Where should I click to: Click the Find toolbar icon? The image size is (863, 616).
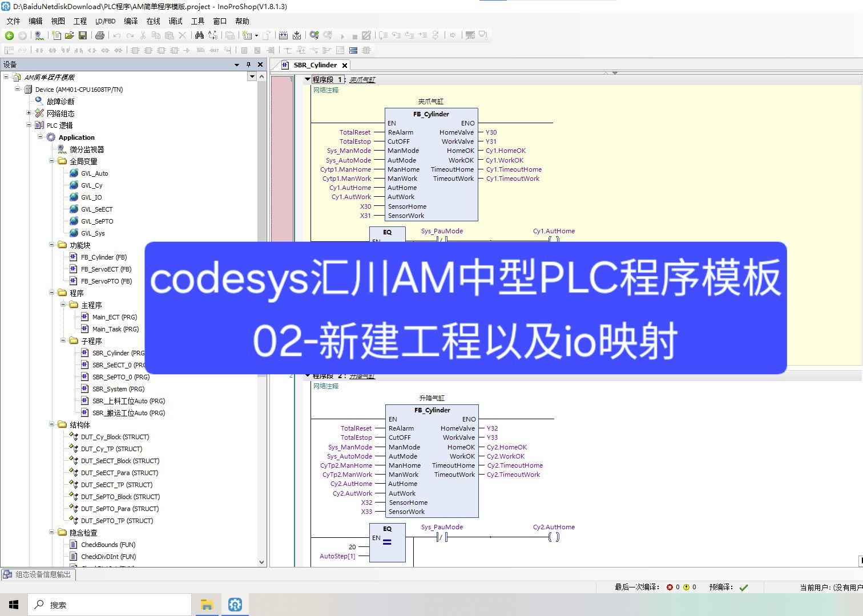pyautogui.click(x=200, y=35)
